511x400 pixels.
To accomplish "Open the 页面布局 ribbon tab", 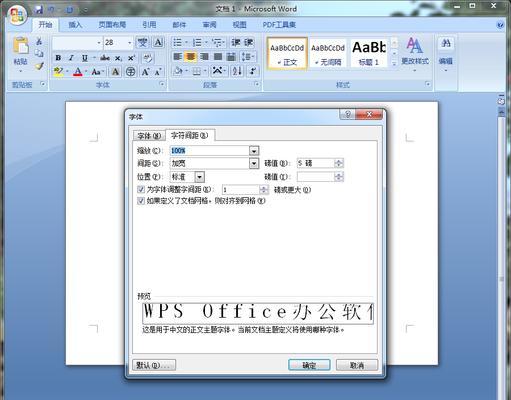I will tap(112, 25).
